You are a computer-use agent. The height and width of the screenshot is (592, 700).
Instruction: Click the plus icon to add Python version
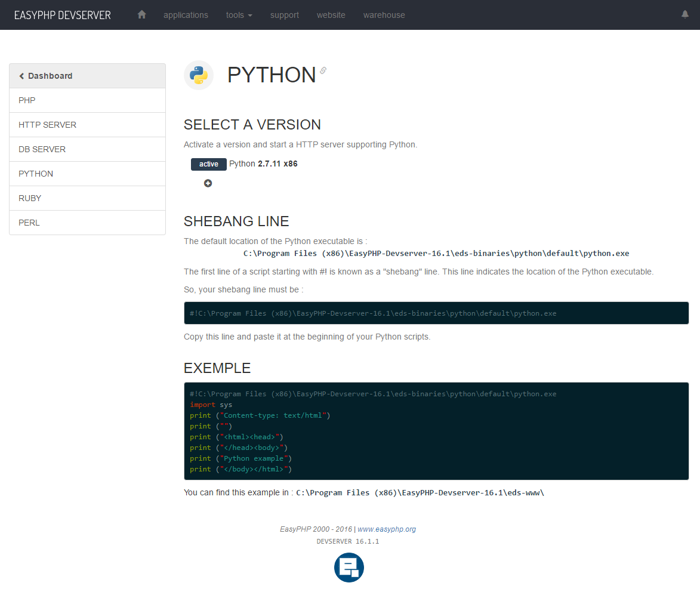click(x=208, y=183)
